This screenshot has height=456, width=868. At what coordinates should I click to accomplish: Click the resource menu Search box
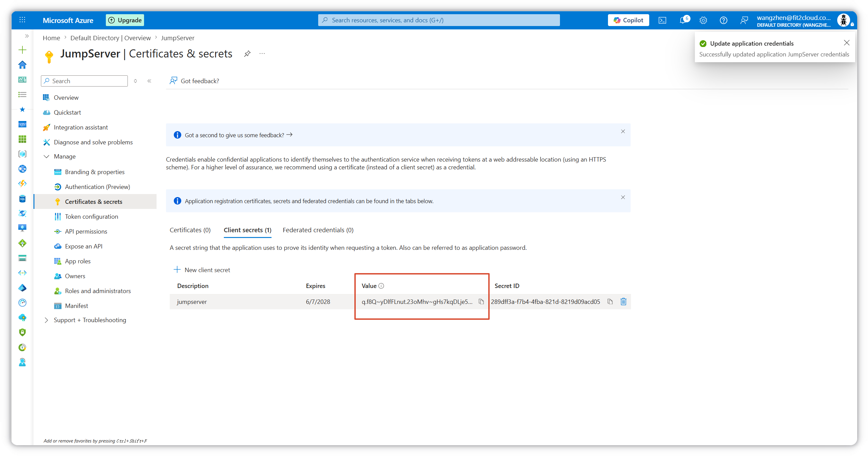click(85, 81)
